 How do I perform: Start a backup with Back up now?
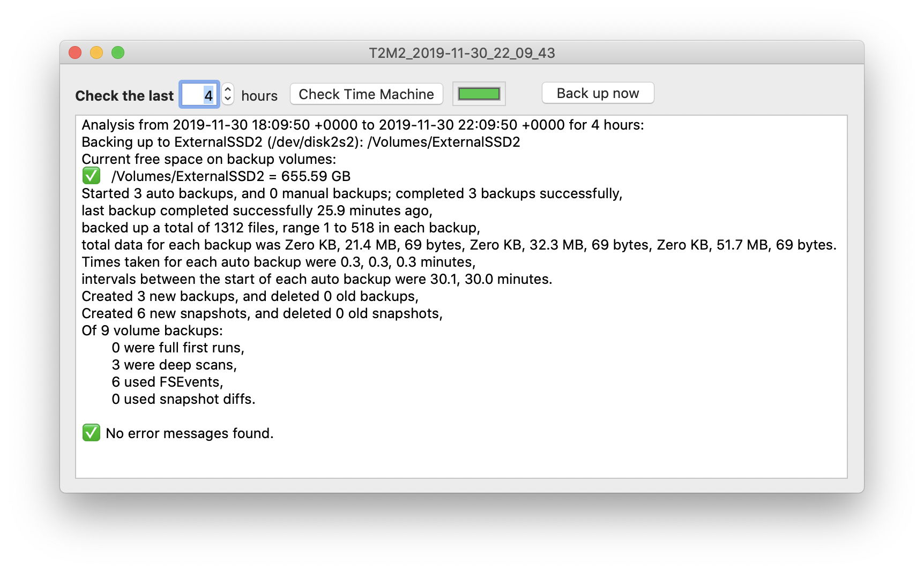pyautogui.click(x=597, y=93)
